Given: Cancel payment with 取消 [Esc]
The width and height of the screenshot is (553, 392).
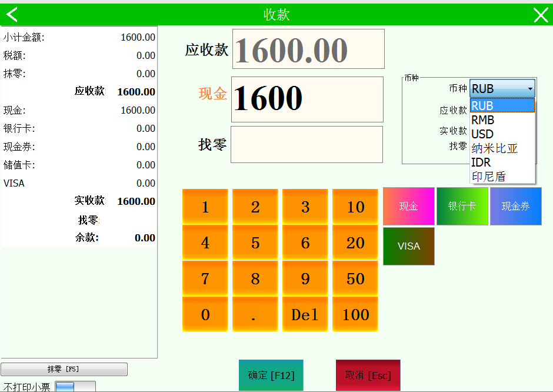Looking at the screenshot, I should point(368,376).
